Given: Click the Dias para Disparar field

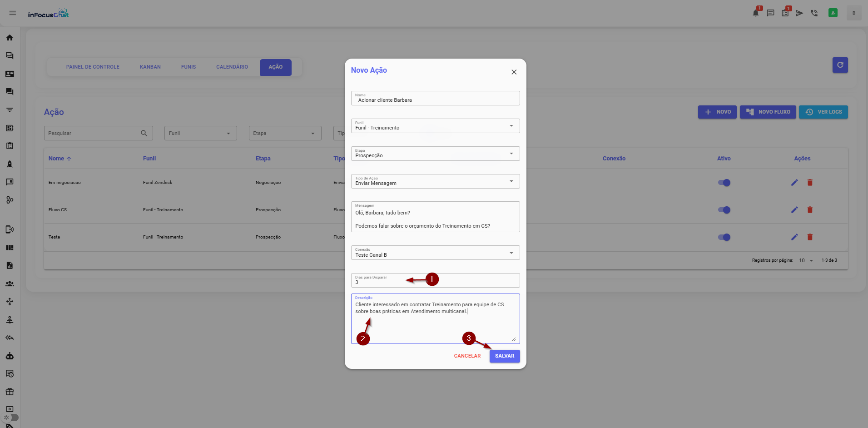Looking at the screenshot, I should click(x=435, y=282).
